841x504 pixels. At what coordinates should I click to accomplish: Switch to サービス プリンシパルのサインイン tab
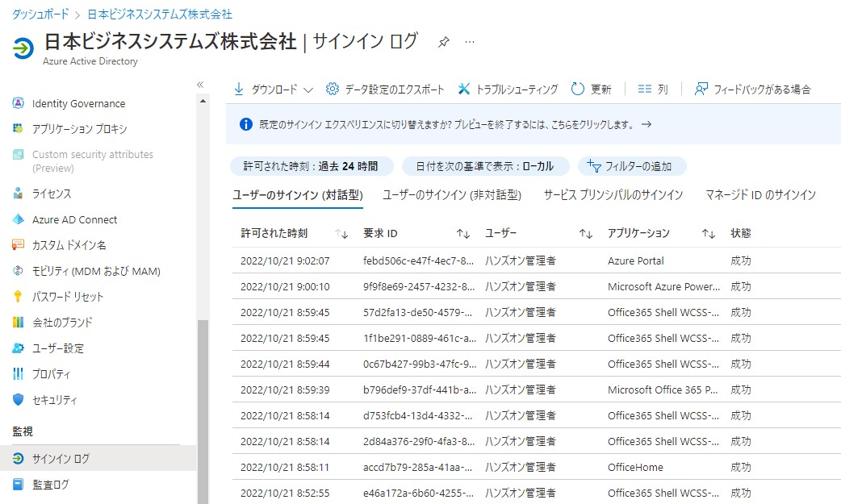(x=613, y=195)
